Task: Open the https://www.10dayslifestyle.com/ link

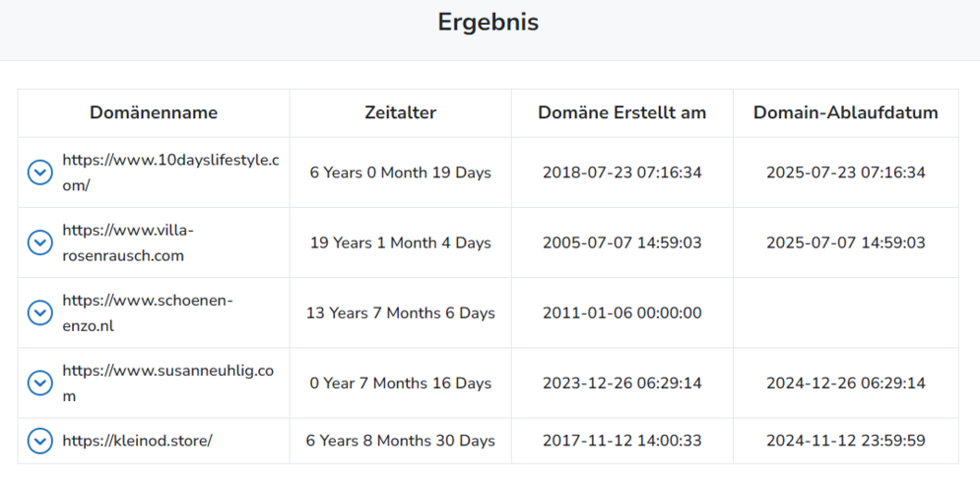Action: pos(170,173)
